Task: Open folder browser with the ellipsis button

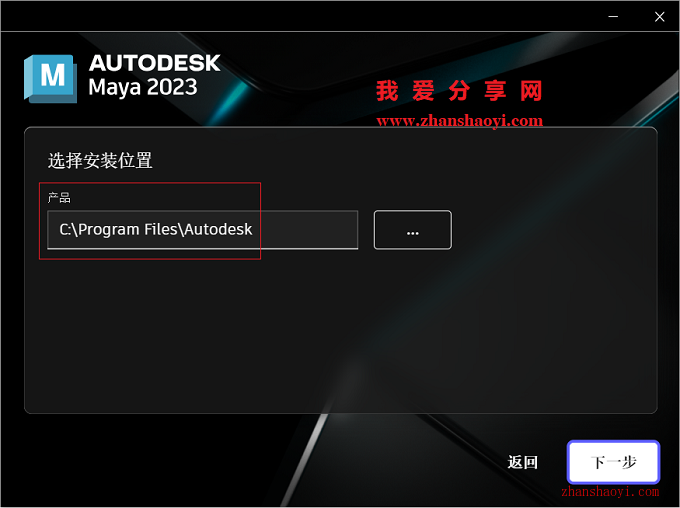Action: 412,230
